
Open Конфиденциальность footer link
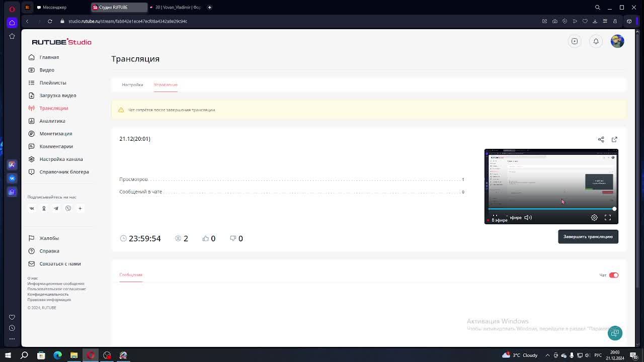[x=48, y=294]
